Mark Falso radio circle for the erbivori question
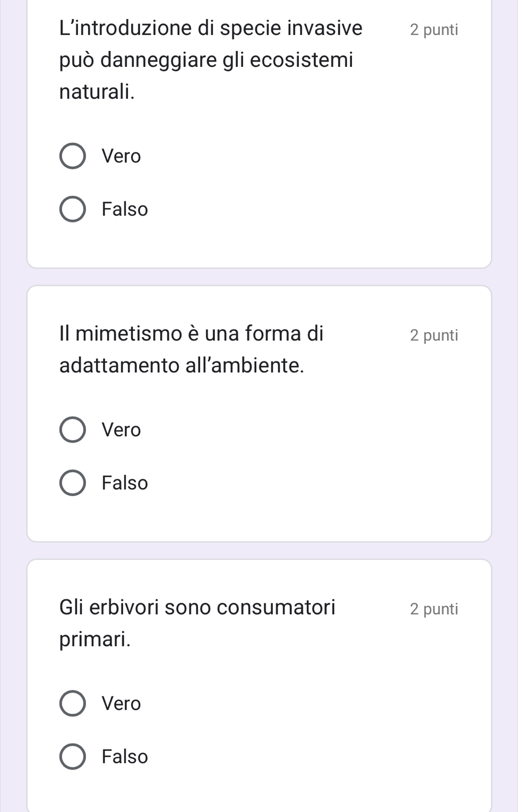The width and height of the screenshot is (518, 812). pos(72,757)
